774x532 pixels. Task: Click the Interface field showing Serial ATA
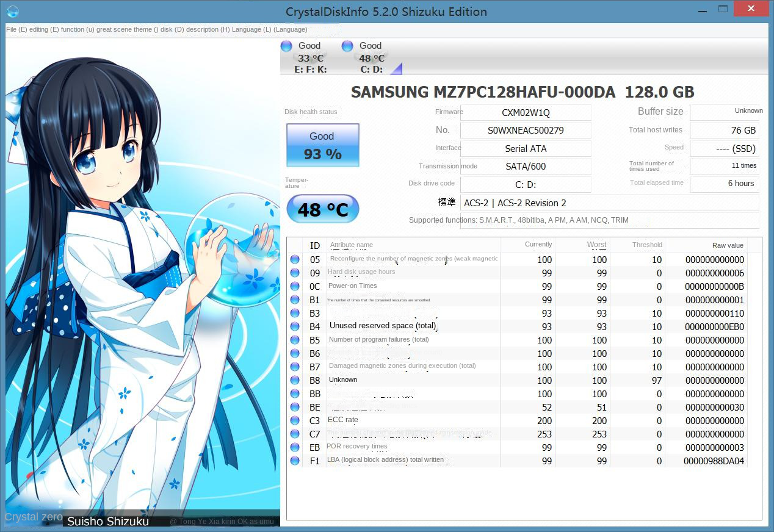pyautogui.click(x=526, y=148)
